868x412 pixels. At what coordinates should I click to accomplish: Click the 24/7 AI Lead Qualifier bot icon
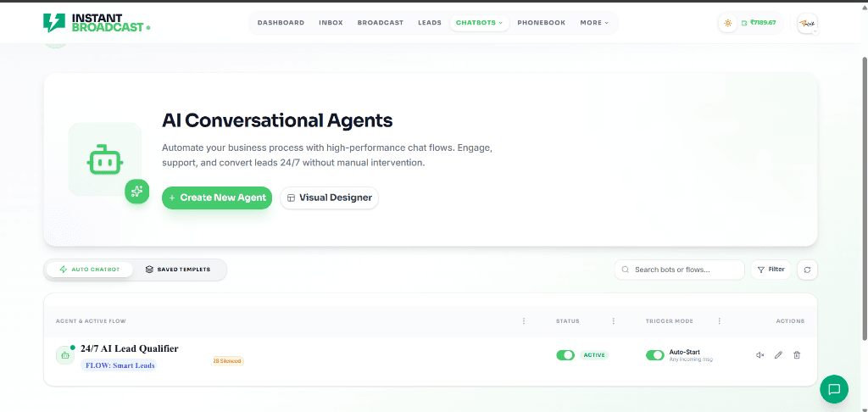point(65,355)
